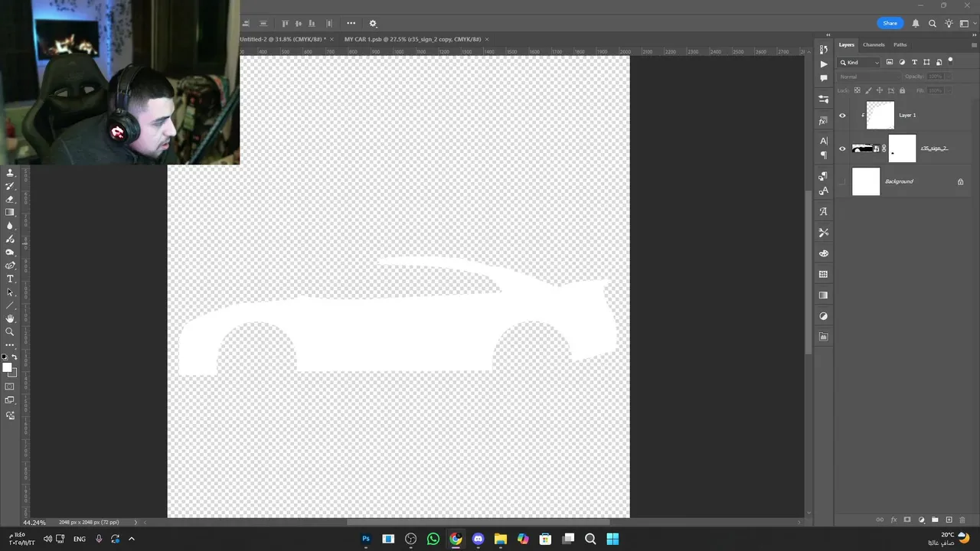Open the align three-dots more options
The height and width of the screenshot is (551, 980).
pos(351,23)
